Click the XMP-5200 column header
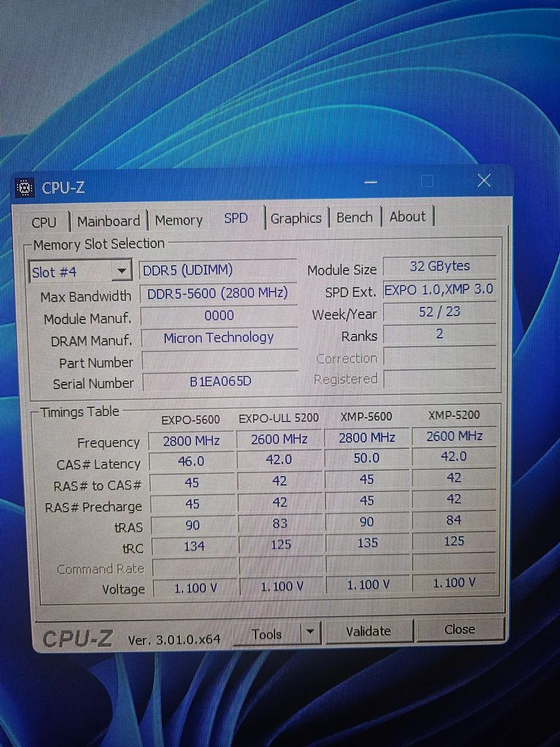The width and height of the screenshot is (560, 747). point(454,414)
